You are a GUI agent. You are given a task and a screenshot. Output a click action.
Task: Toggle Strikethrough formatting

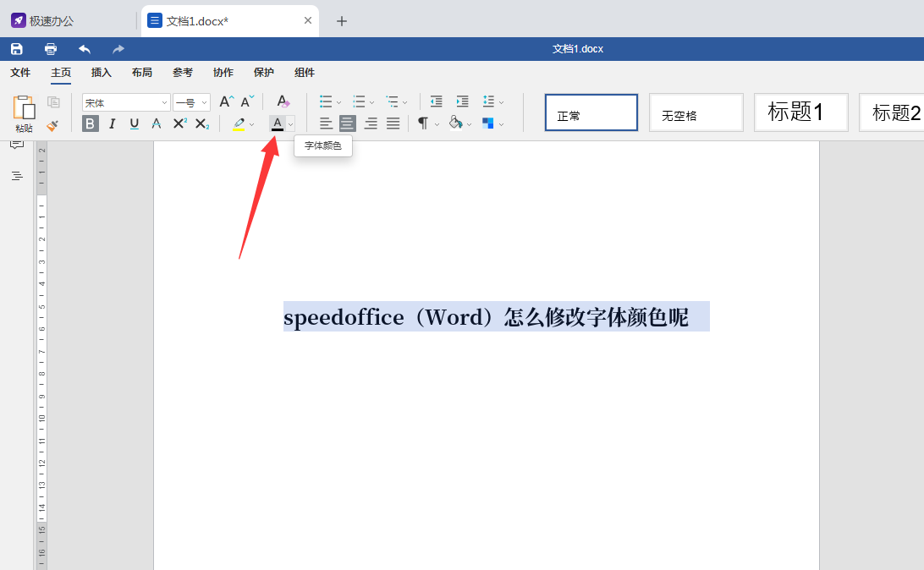tap(157, 123)
